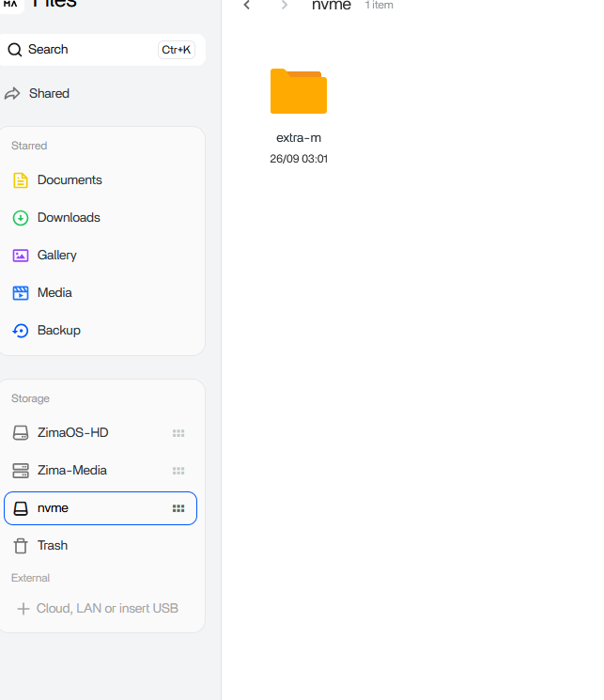Viewport: 604px width, 700px height.
Task: Open the Trash
Action: coord(53,546)
